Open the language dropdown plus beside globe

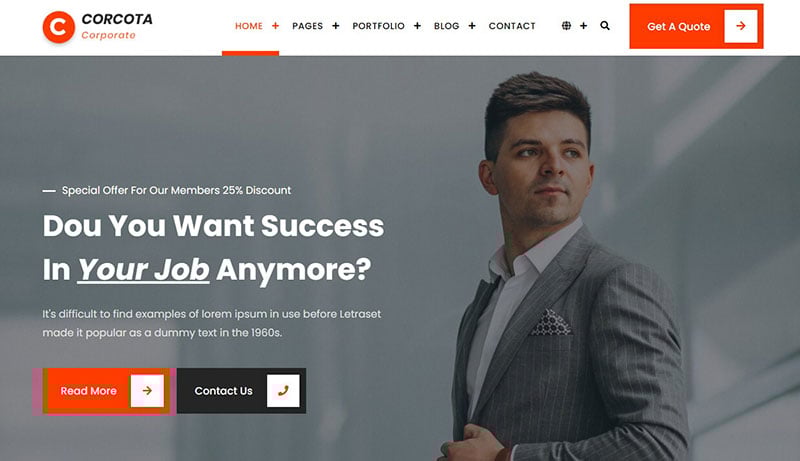[x=584, y=25]
